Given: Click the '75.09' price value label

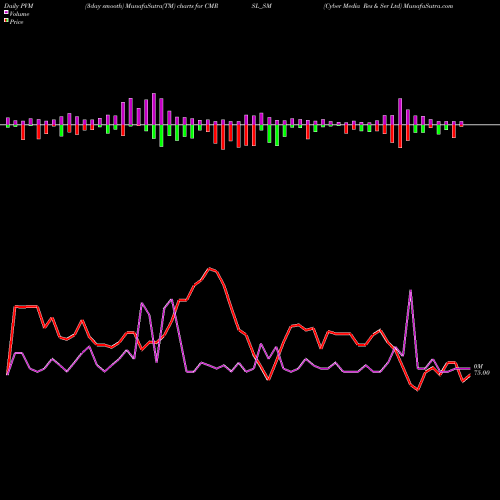Looking at the screenshot, I should tap(482, 373).
